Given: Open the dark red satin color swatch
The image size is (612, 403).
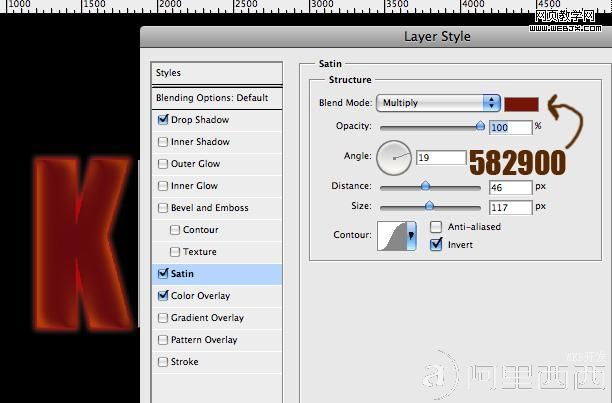Looking at the screenshot, I should point(521,104).
